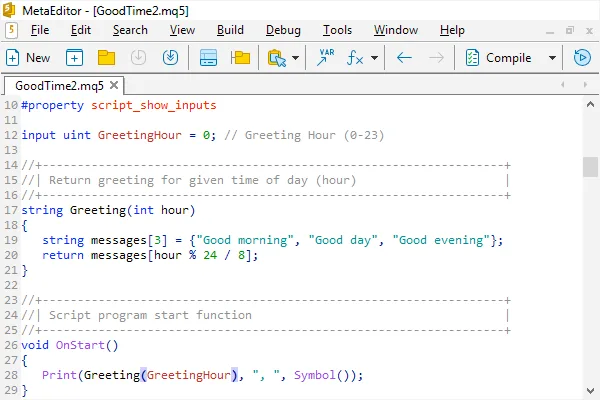The height and width of the screenshot is (400, 600).
Task: Click the fx function list icon
Action: pyautogui.click(x=355, y=58)
